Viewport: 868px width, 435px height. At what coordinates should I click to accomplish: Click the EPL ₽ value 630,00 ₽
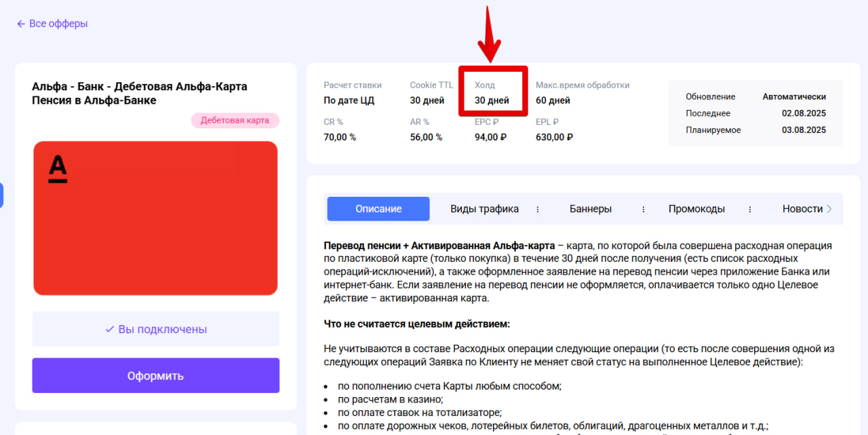point(554,137)
